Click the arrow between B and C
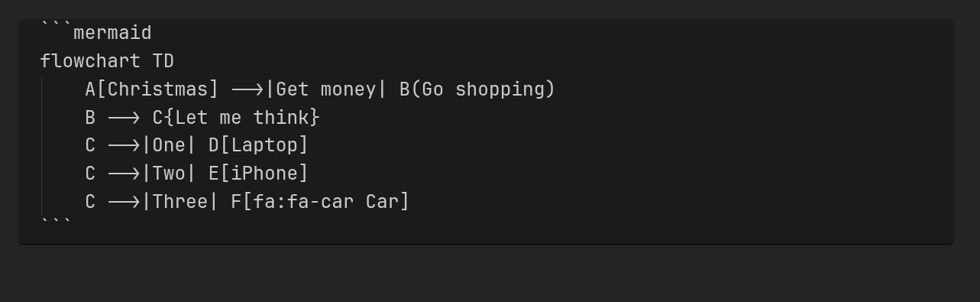Viewport: 980px width, 302px height. [x=124, y=118]
